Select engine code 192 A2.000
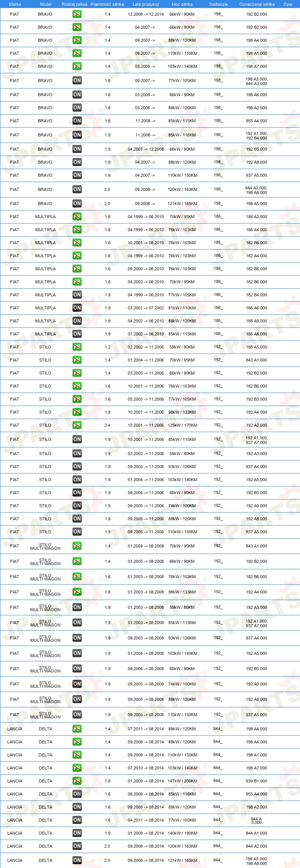300x868 pixels. click(256, 425)
